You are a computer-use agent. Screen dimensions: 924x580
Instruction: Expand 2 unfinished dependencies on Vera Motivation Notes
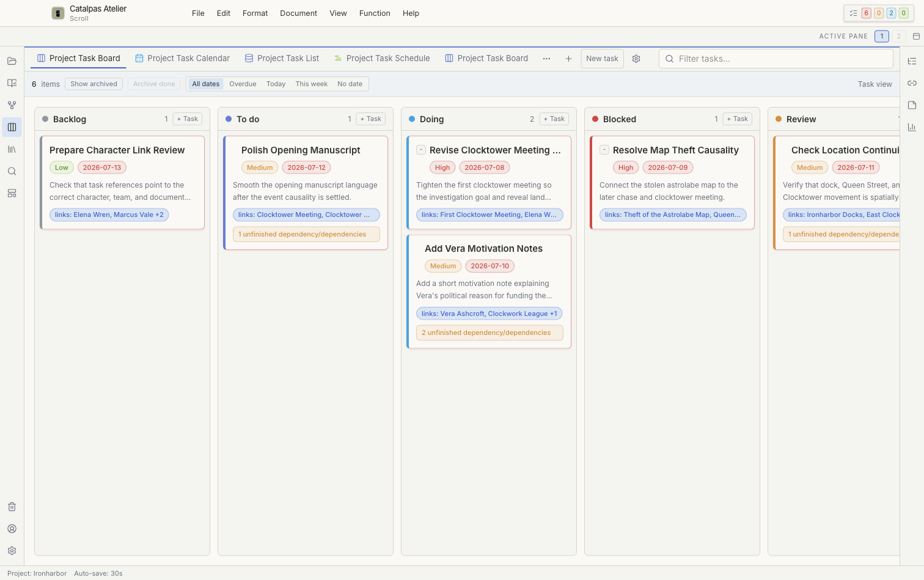[x=490, y=332]
